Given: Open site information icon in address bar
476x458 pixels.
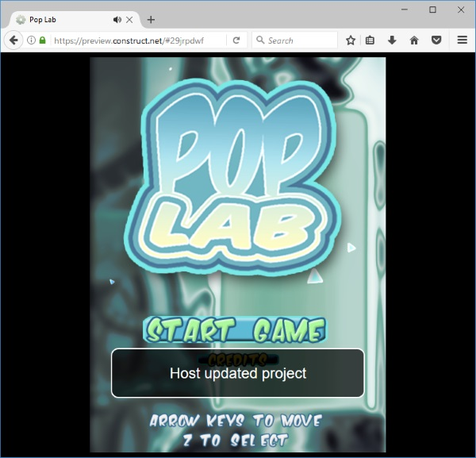Looking at the screenshot, I should point(31,40).
